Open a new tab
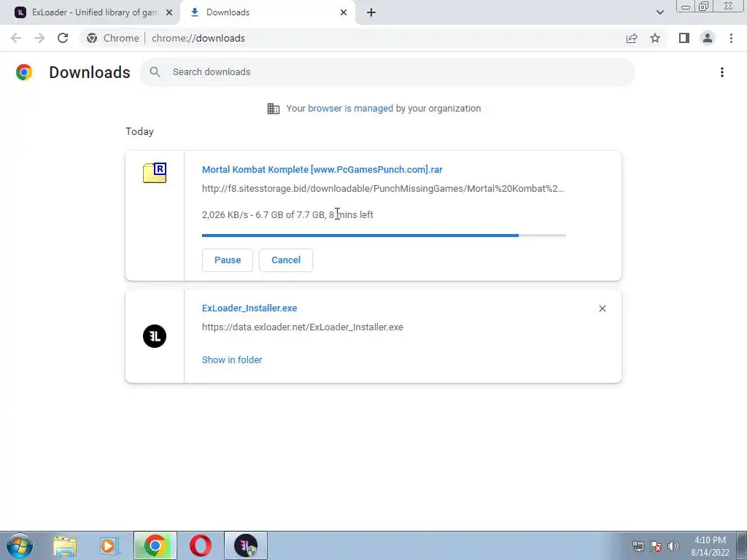Screen dimensions: 747x560 371,12
